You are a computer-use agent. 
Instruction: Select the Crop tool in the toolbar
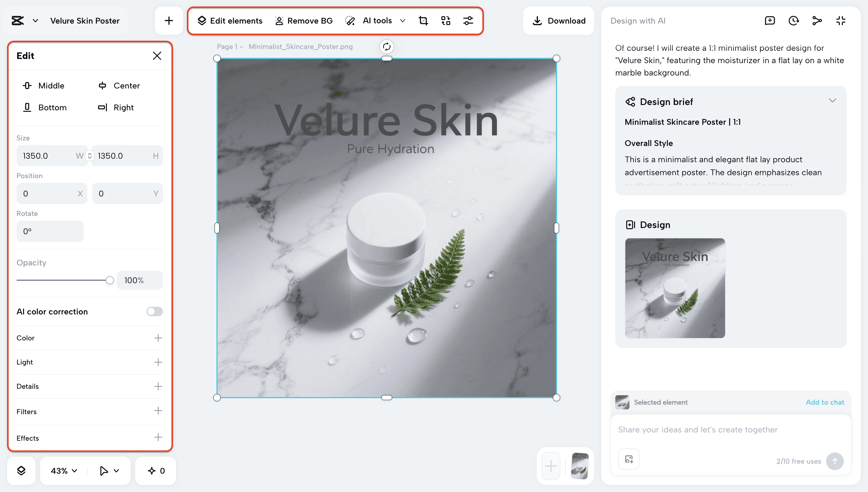pos(423,21)
